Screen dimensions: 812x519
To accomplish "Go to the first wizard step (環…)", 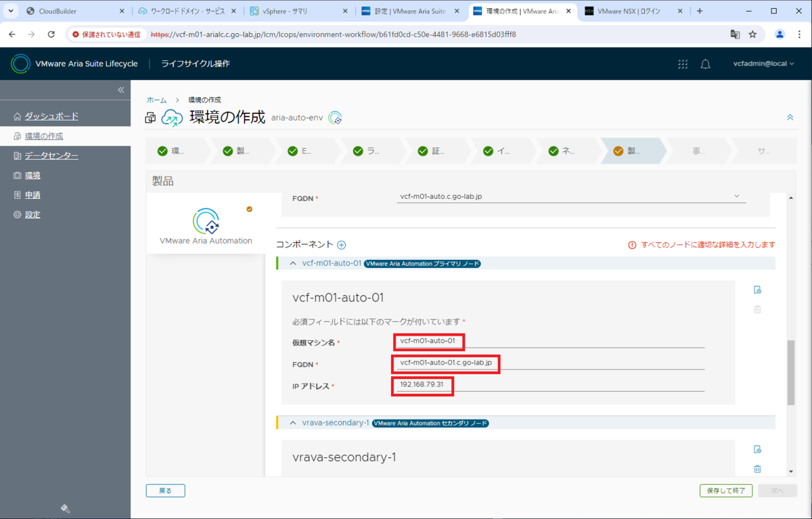I will pos(177,151).
